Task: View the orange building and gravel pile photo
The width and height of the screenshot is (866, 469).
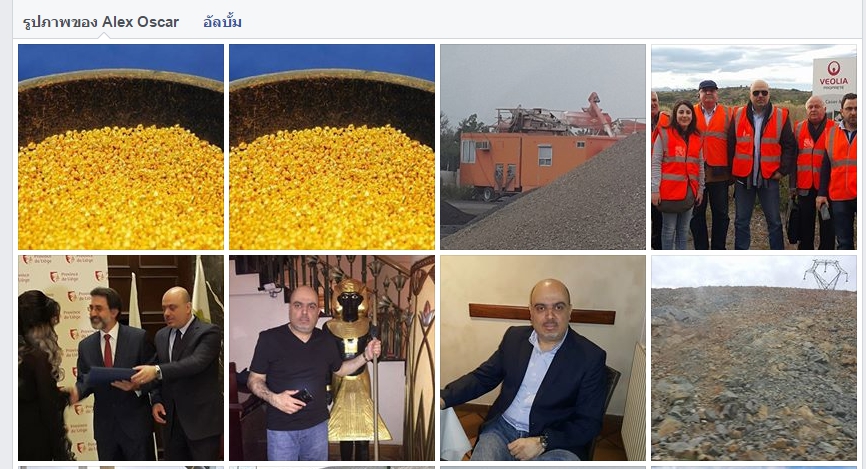Action: tap(543, 147)
